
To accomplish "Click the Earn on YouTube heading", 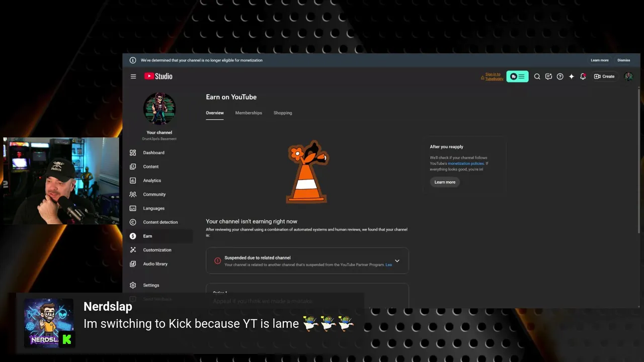I will click(x=231, y=97).
